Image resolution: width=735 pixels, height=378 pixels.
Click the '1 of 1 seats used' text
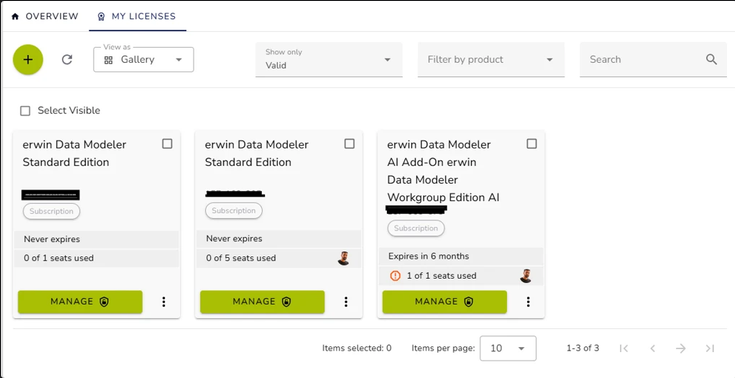point(442,276)
